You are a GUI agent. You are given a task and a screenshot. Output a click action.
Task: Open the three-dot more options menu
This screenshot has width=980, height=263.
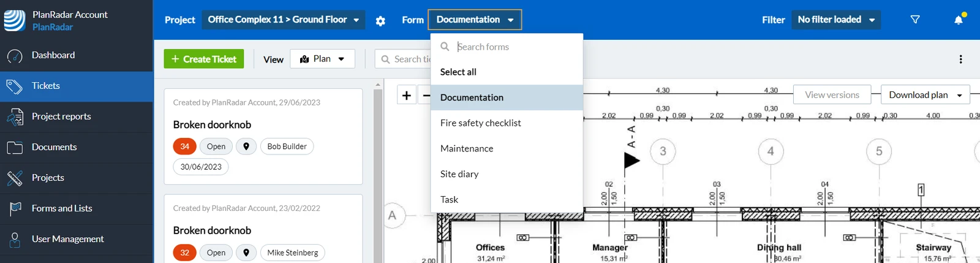click(x=960, y=59)
